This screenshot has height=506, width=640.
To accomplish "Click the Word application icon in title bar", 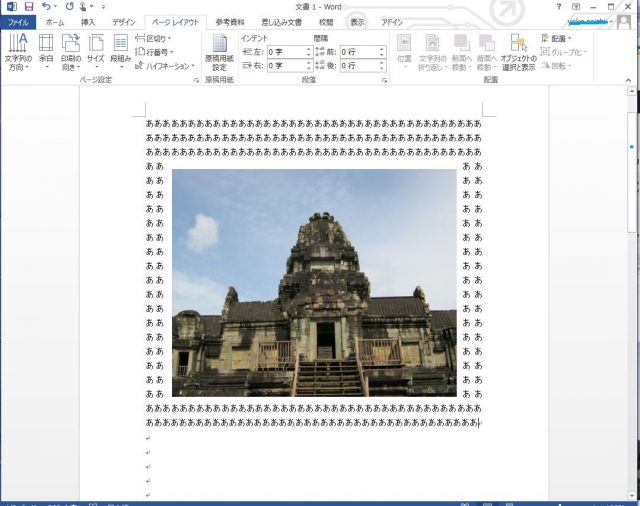I will coord(11,7).
